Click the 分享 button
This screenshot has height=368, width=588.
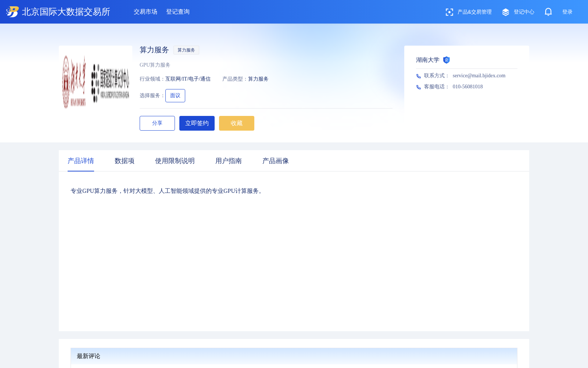[x=157, y=123]
